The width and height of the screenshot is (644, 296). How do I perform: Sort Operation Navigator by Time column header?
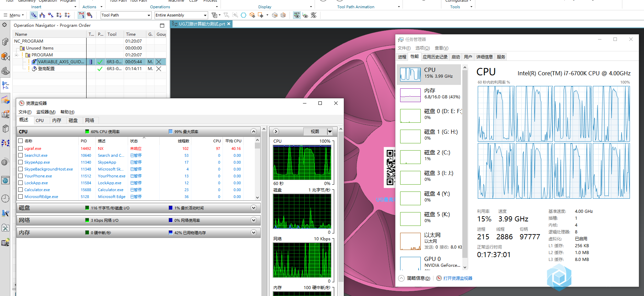(136, 34)
